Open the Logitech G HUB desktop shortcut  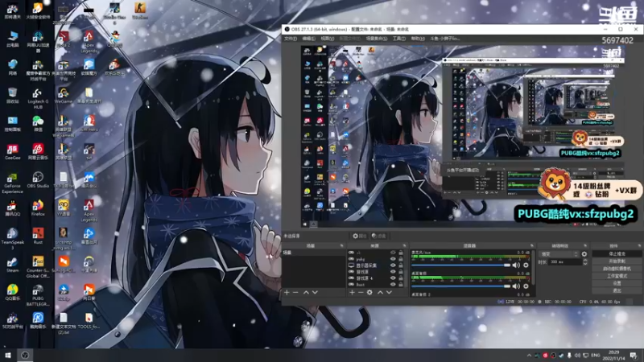38,98
